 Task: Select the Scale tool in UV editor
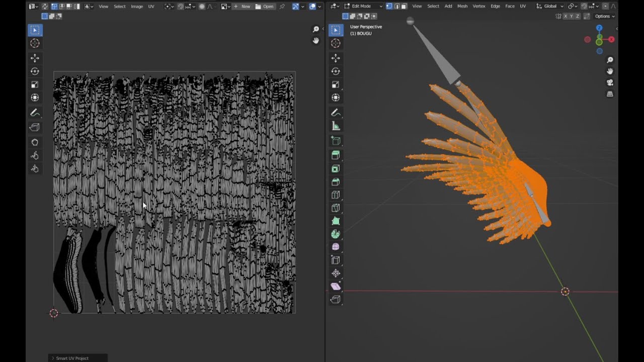tap(35, 84)
